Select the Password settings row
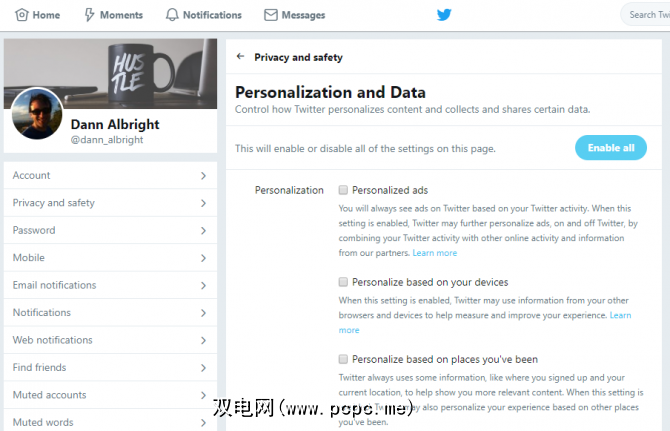 (x=110, y=230)
